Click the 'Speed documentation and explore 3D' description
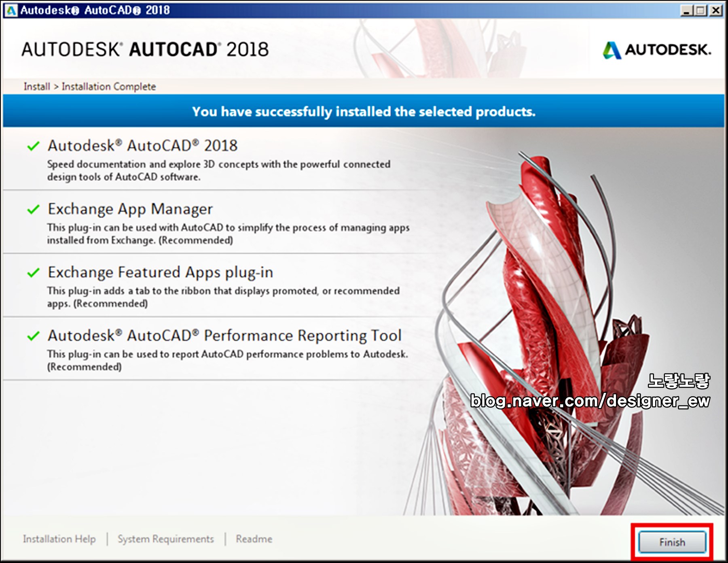 pyautogui.click(x=219, y=170)
